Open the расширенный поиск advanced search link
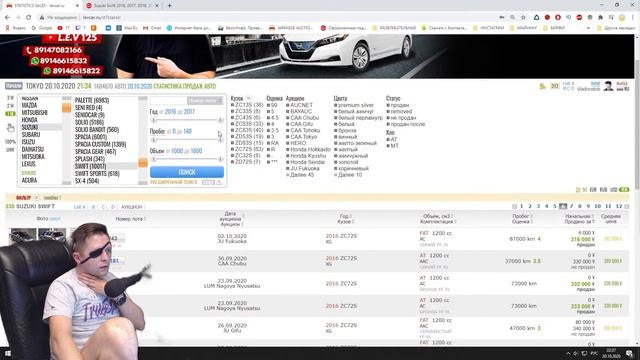Screen dimensions: 640x360 [x=173, y=182]
